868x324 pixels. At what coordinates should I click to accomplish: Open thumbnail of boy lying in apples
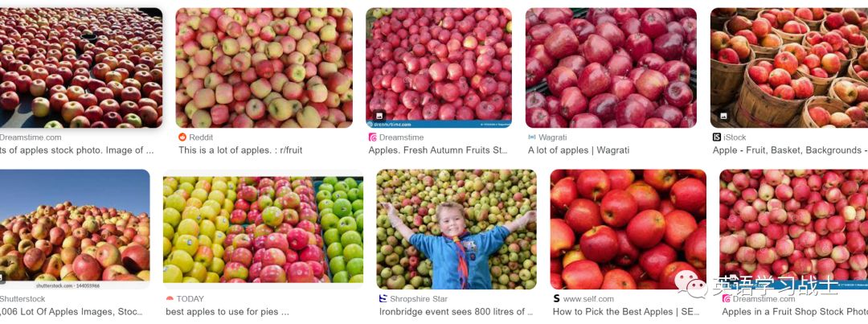point(457,229)
